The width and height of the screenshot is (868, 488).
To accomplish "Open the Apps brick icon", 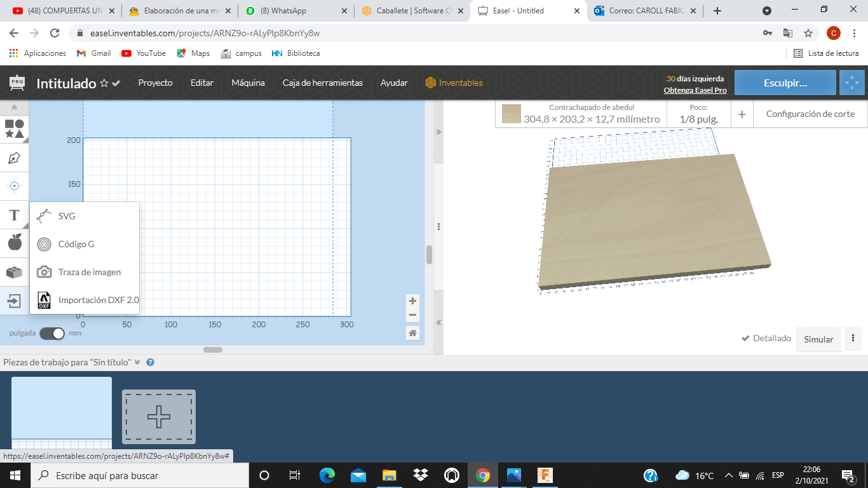I will (15, 272).
